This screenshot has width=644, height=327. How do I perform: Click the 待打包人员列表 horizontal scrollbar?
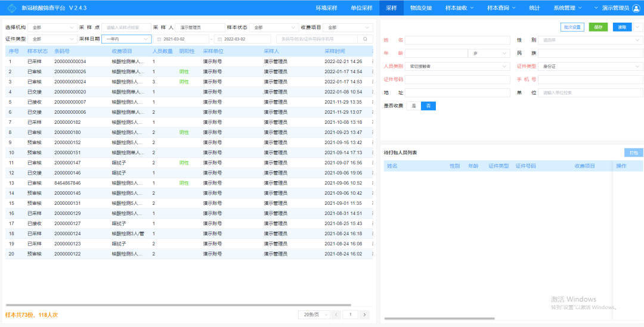tap(439, 319)
